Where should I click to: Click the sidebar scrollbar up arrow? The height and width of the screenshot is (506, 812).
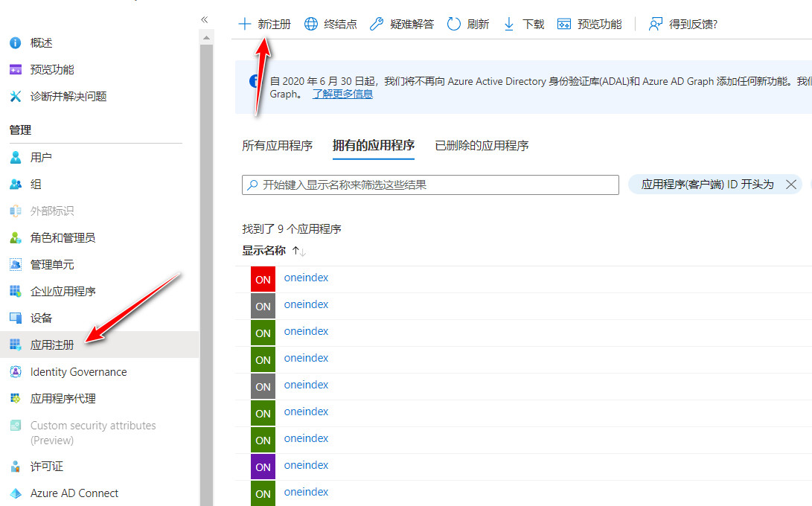tap(207, 38)
